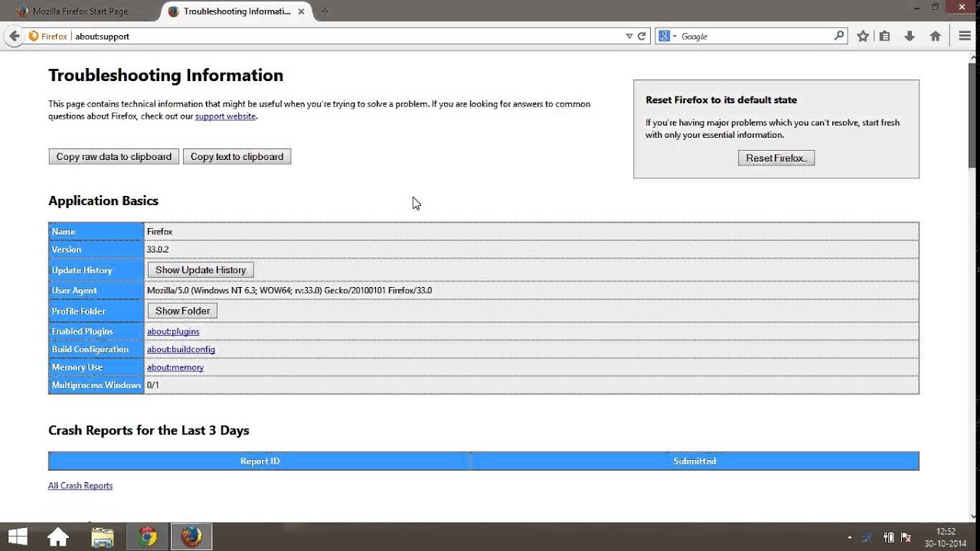
Task: Go to the home page icon
Action: (x=935, y=36)
